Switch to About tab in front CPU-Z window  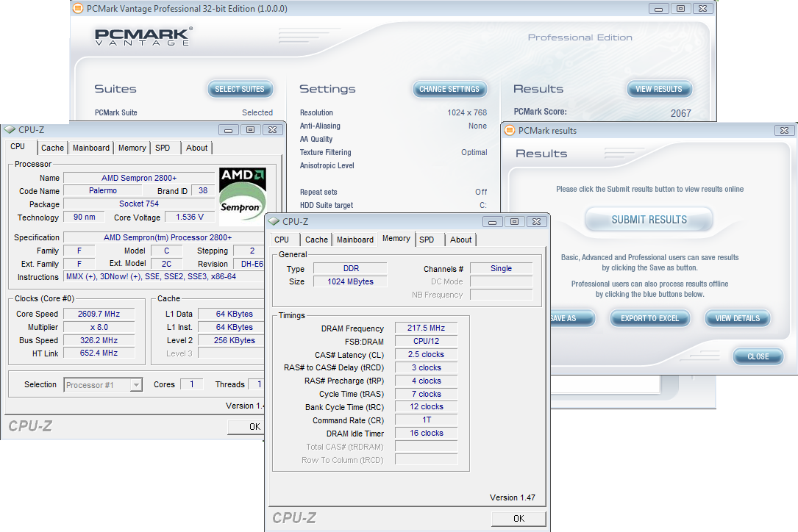coord(461,240)
